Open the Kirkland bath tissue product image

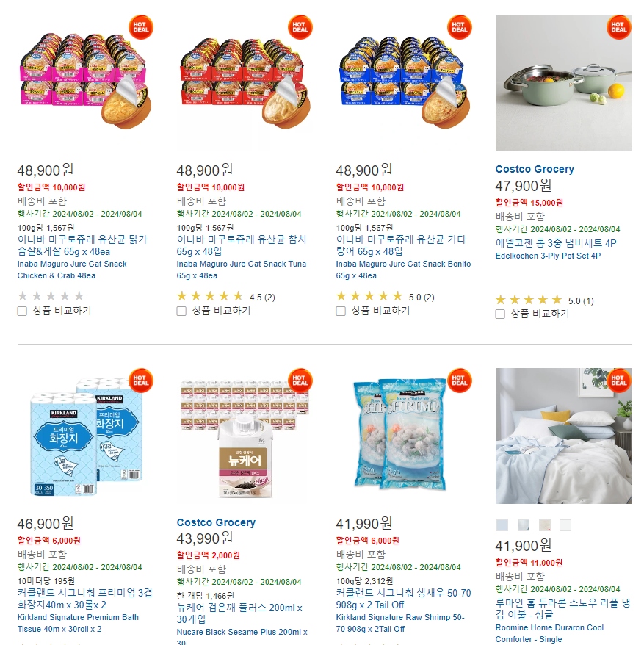click(x=85, y=436)
